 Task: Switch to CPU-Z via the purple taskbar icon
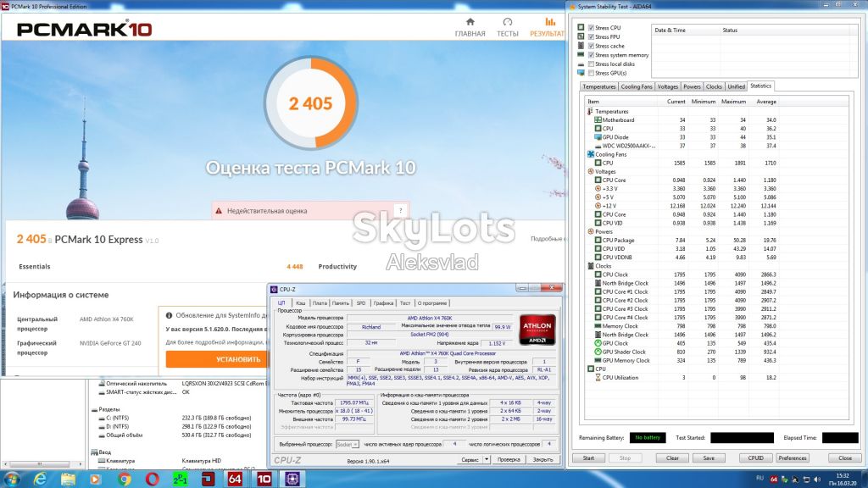(x=292, y=479)
